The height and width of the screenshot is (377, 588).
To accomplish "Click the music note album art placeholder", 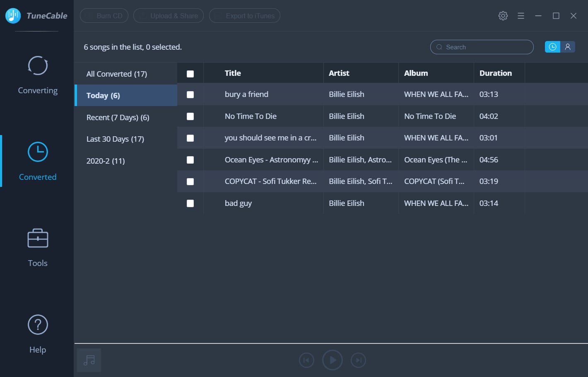I will click(89, 360).
